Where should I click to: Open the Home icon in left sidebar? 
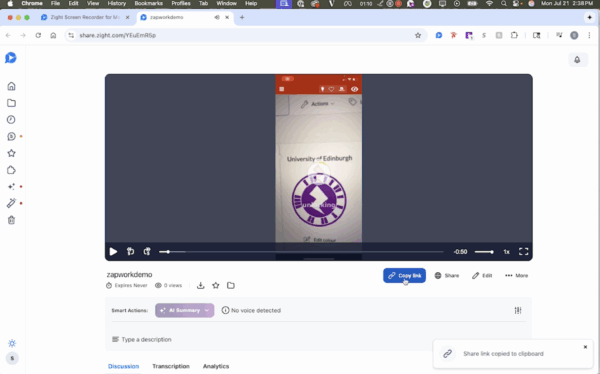pyautogui.click(x=11, y=86)
